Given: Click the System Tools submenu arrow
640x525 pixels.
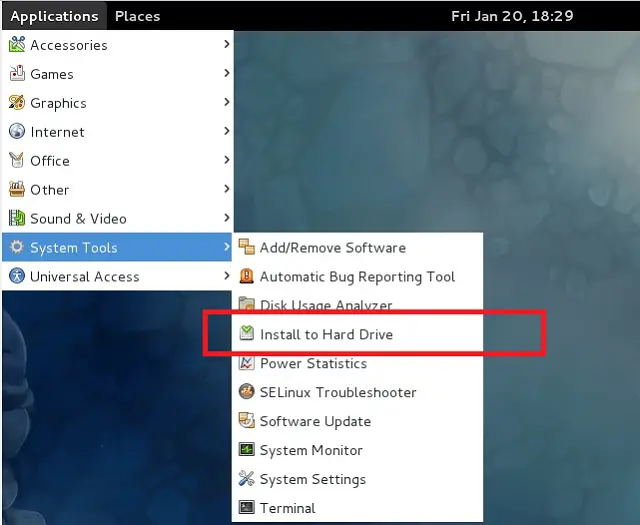Looking at the screenshot, I should pyautogui.click(x=227, y=247).
